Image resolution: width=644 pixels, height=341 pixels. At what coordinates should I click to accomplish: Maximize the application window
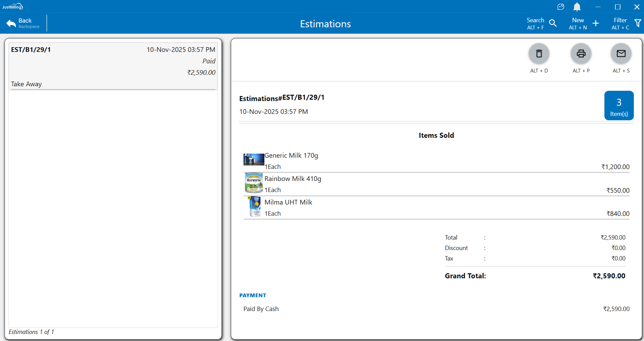tap(617, 7)
